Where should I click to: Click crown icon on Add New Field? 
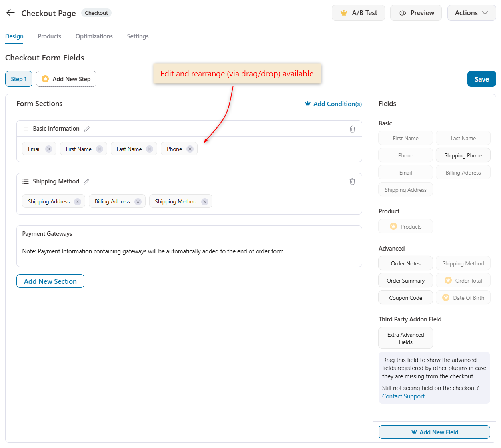coord(414,432)
